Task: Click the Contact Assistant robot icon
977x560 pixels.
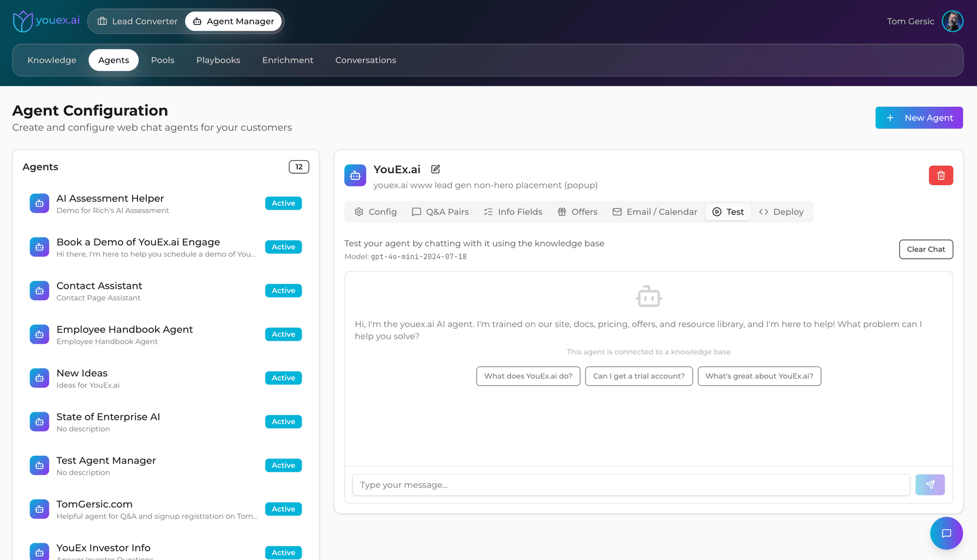Action: tap(39, 290)
